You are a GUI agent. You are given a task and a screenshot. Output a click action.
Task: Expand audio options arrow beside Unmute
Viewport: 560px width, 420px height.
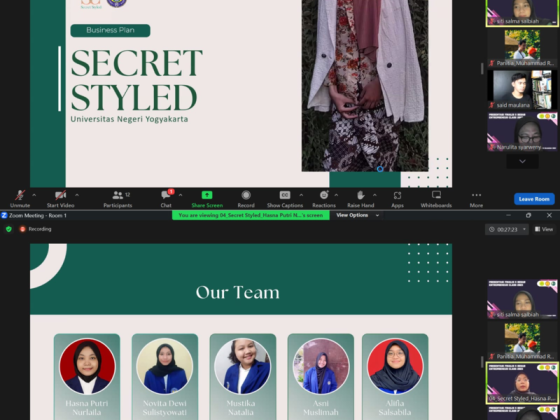34,195
